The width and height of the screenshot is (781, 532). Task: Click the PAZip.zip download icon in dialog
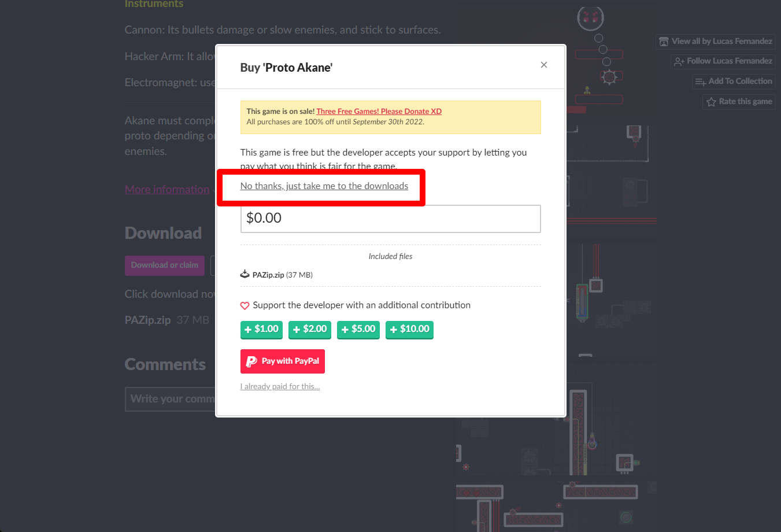(x=245, y=274)
